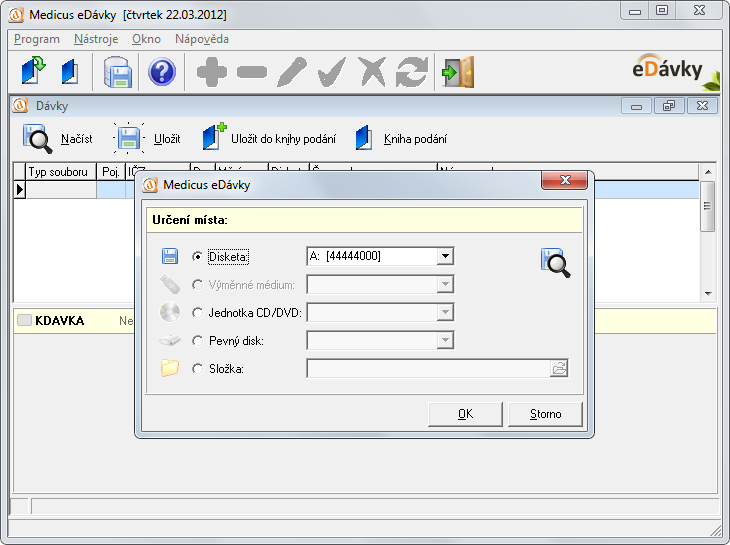Click the Složka path input field
Viewport: 730px width, 545px height.
(x=428, y=369)
